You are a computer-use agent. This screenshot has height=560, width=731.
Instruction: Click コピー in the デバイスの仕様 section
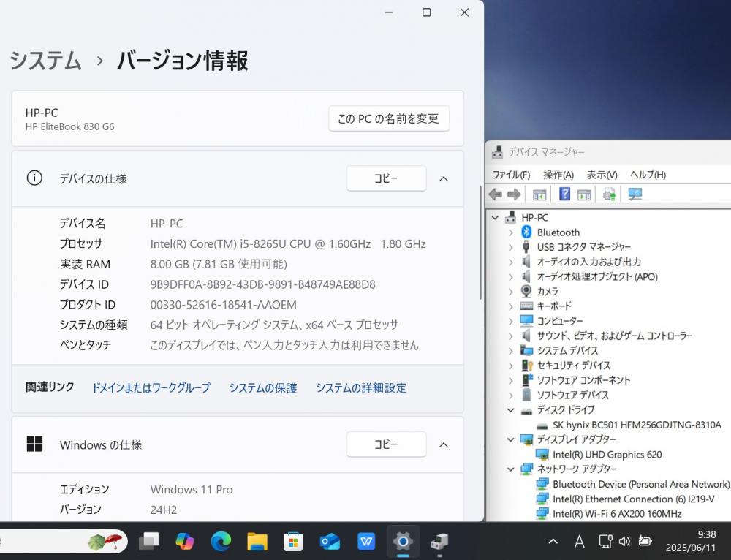point(387,178)
